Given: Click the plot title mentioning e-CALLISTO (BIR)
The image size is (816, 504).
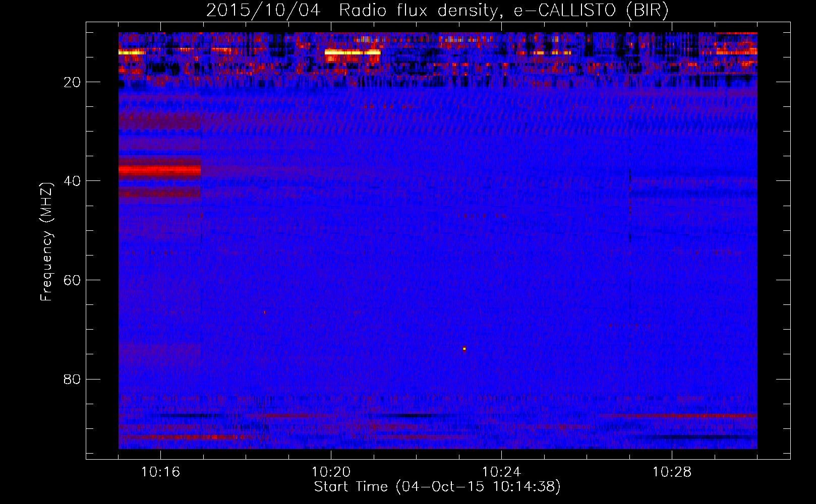Looking at the screenshot, I should pos(437,11).
